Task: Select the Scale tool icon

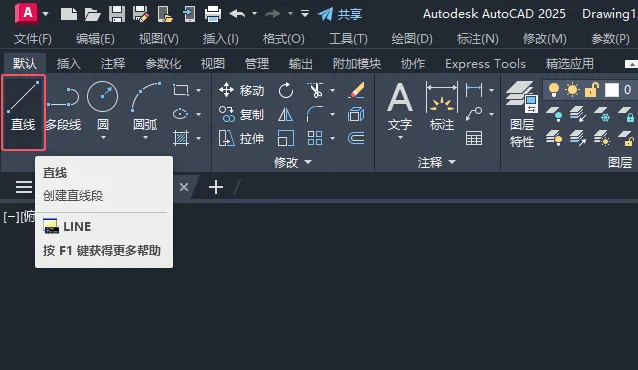Action: 286,138
